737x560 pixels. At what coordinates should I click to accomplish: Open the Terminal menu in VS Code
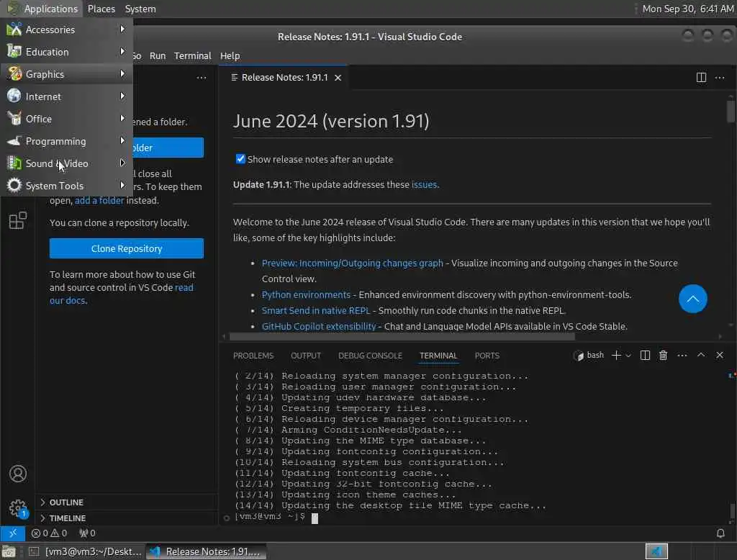coord(193,55)
